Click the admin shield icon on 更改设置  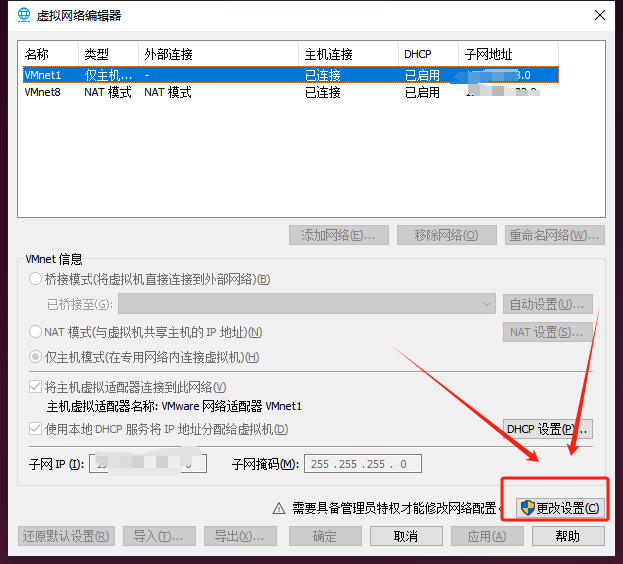tap(528, 508)
